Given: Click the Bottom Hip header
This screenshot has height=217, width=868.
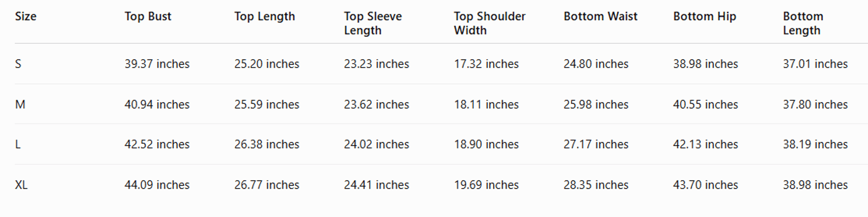Looking at the screenshot, I should [x=705, y=17].
